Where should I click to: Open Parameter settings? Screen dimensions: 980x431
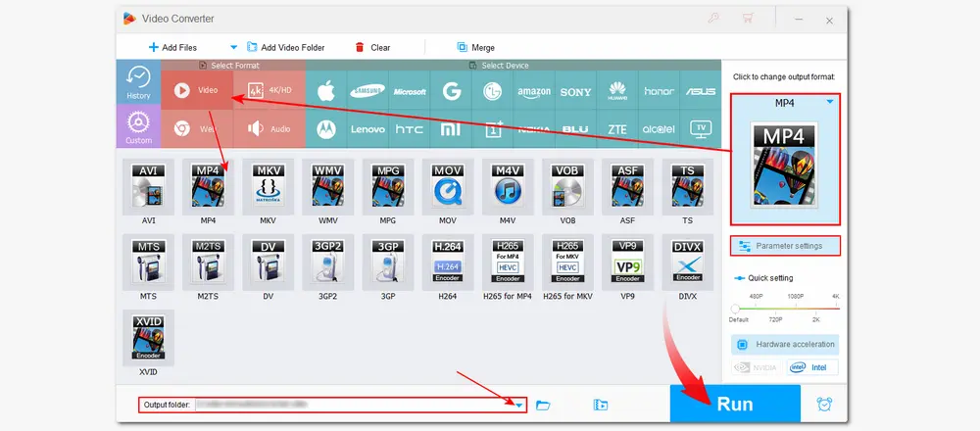coord(785,246)
